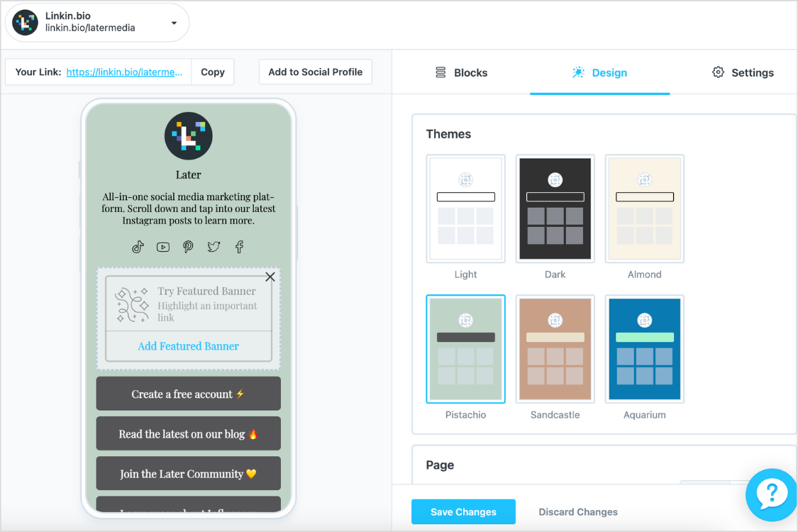Copy the link with the Copy button
This screenshot has width=798, height=532.
click(213, 72)
